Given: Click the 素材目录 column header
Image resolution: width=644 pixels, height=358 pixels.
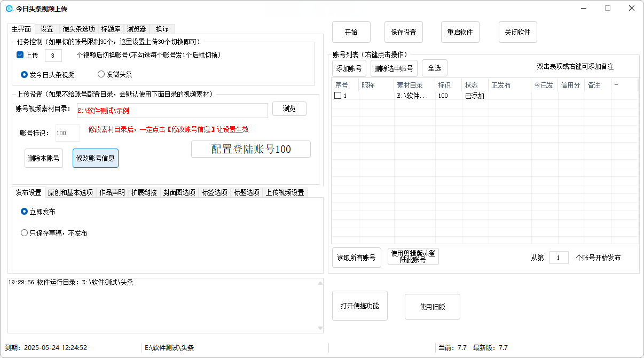Looking at the screenshot, I should [x=415, y=85].
